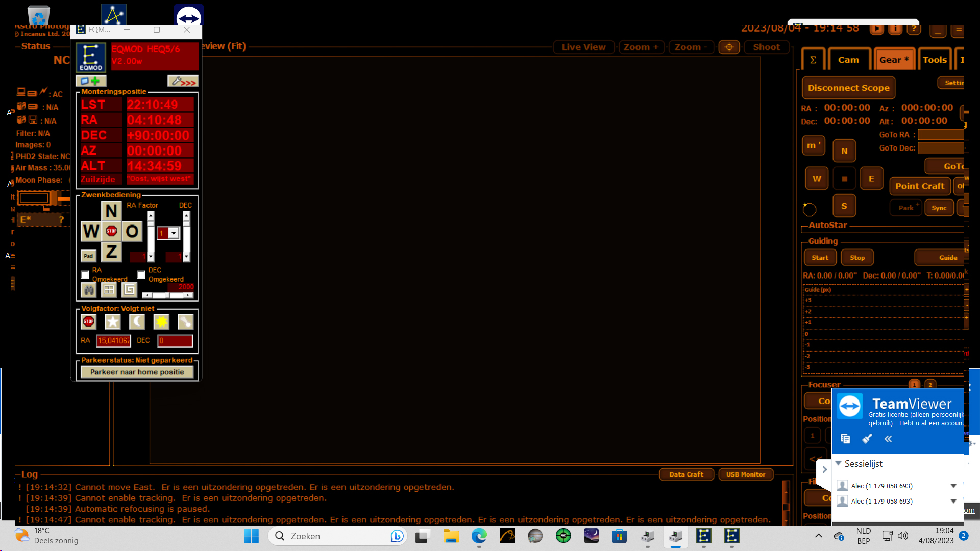Select lunar tracking rate moon icon

pyautogui.click(x=137, y=321)
